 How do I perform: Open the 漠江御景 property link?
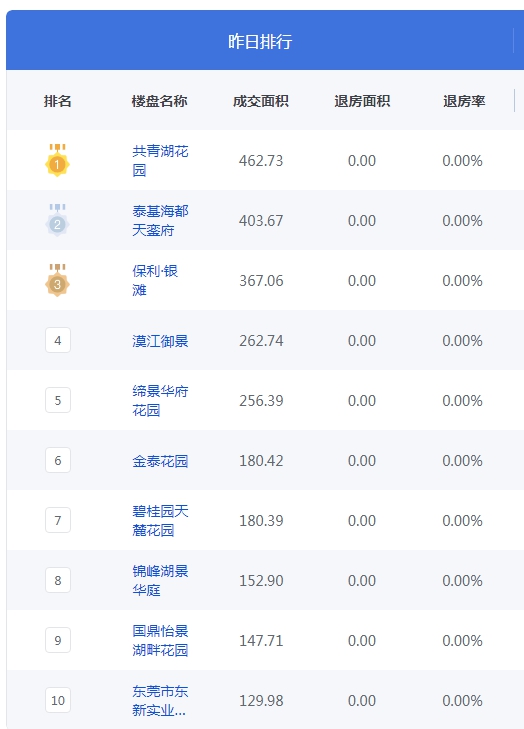coord(160,341)
